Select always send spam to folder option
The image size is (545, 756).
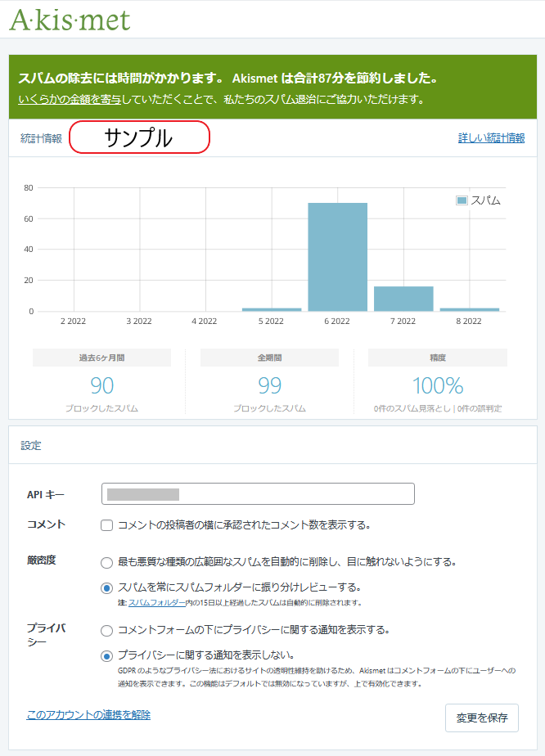click(x=106, y=587)
